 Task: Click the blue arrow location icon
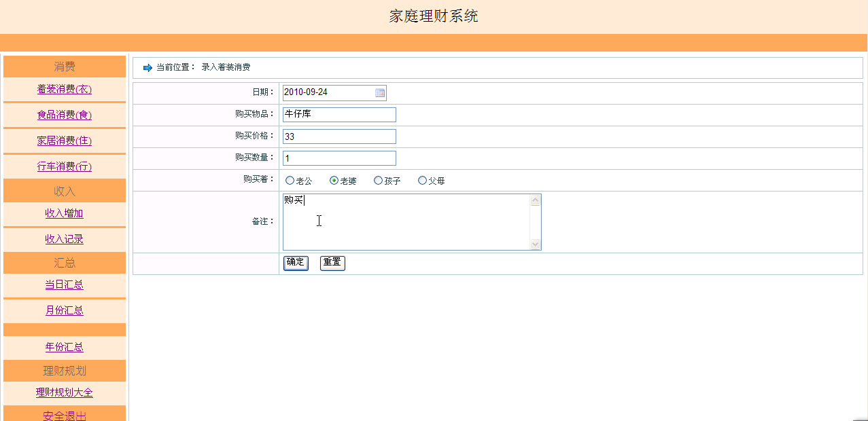tap(147, 68)
